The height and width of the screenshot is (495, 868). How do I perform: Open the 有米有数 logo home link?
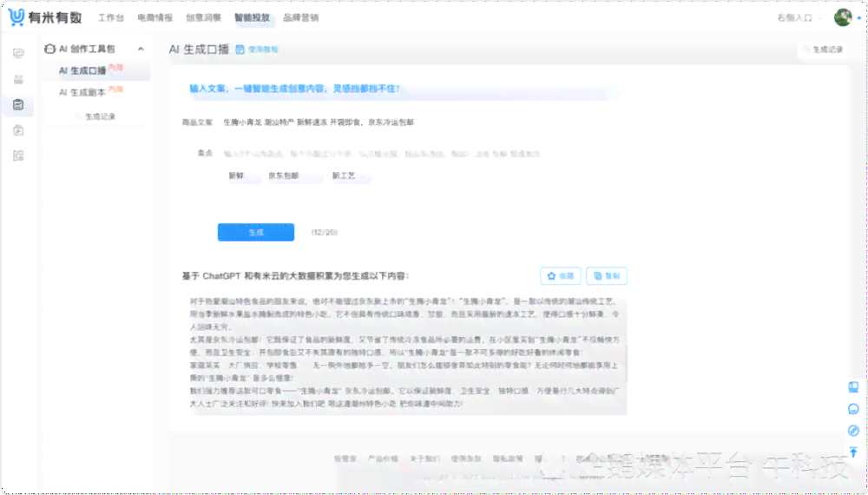(x=45, y=17)
